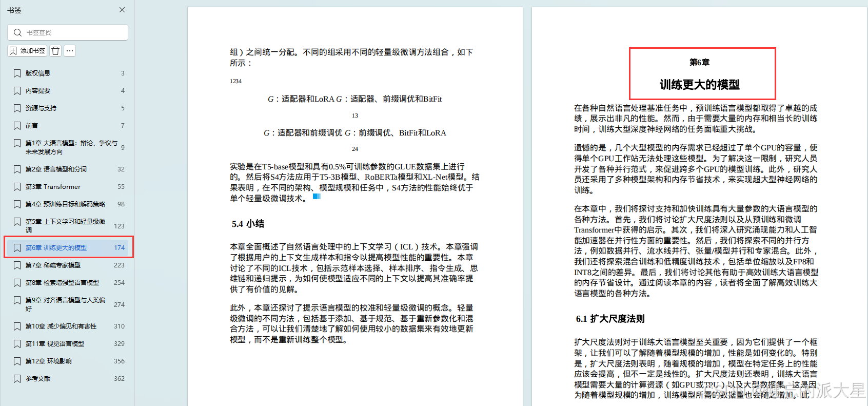Click the 添加书签 button
The height and width of the screenshot is (406, 868).
point(28,51)
